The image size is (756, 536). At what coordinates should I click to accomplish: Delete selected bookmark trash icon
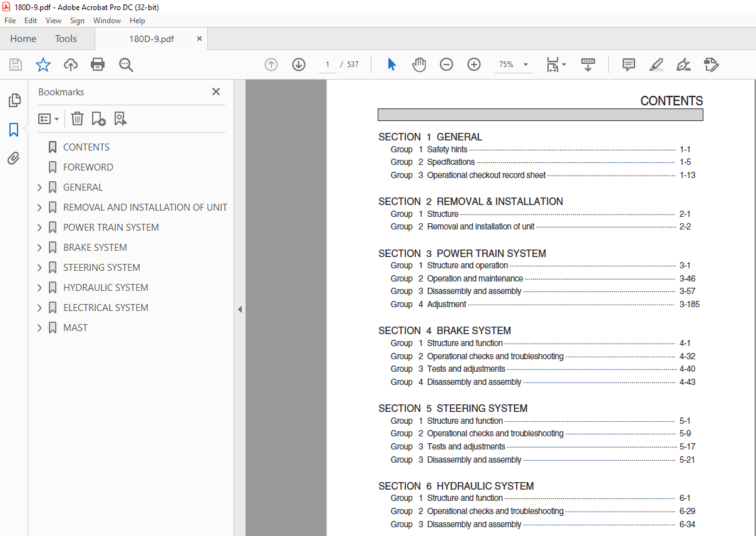coord(77,118)
